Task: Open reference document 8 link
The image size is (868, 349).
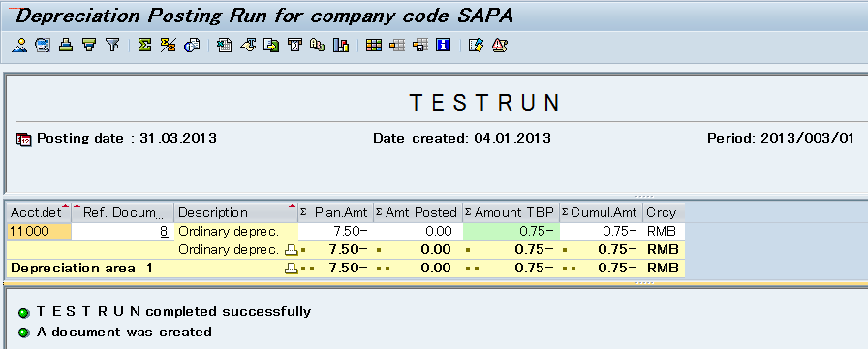Action: pyautogui.click(x=164, y=232)
